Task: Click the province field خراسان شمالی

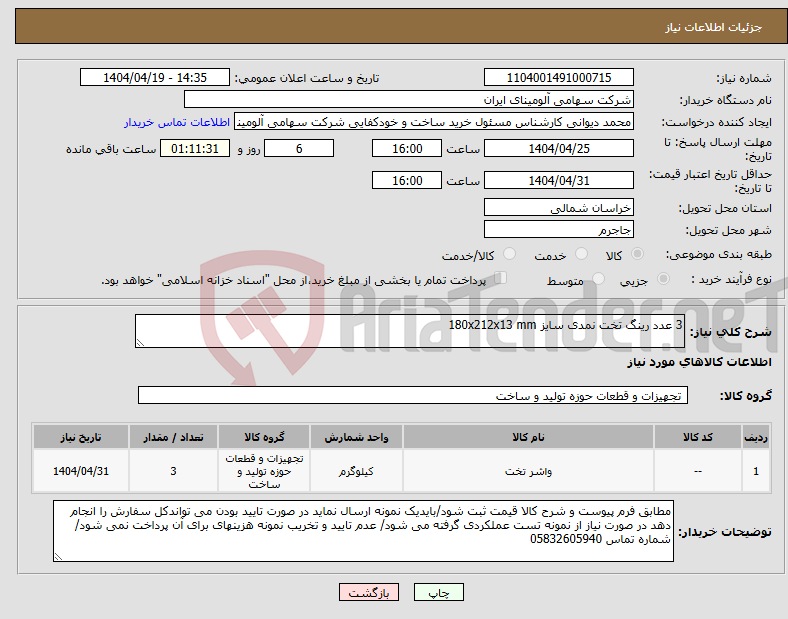Action: (x=558, y=207)
